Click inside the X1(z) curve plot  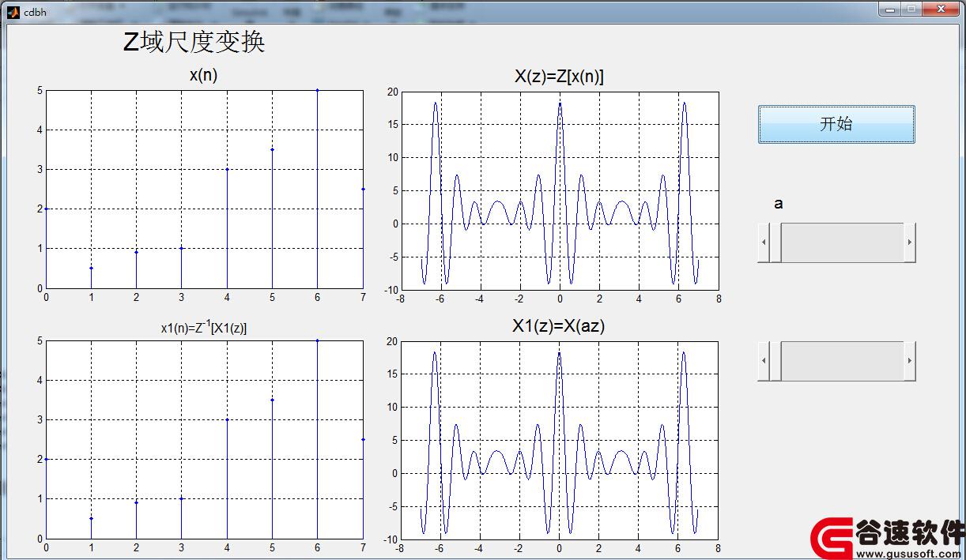(x=560, y=441)
